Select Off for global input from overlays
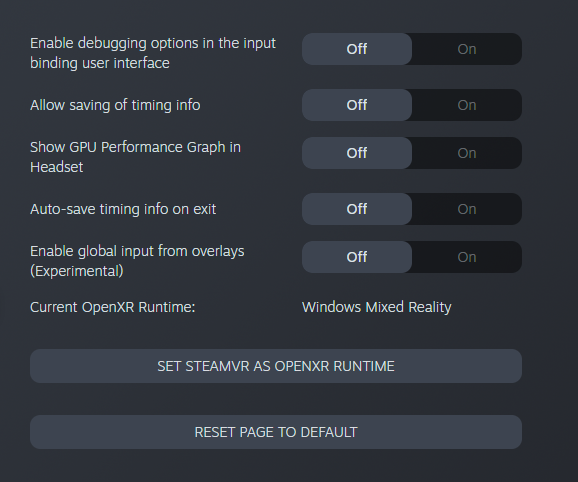The width and height of the screenshot is (578, 482). [x=357, y=257]
